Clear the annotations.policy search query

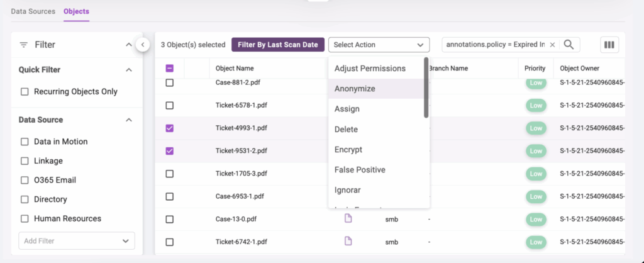552,45
